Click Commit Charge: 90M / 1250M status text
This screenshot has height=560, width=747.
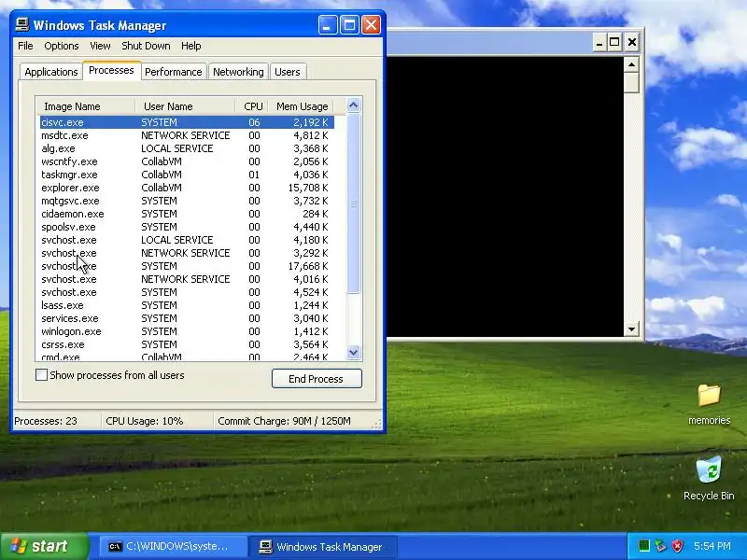point(284,421)
